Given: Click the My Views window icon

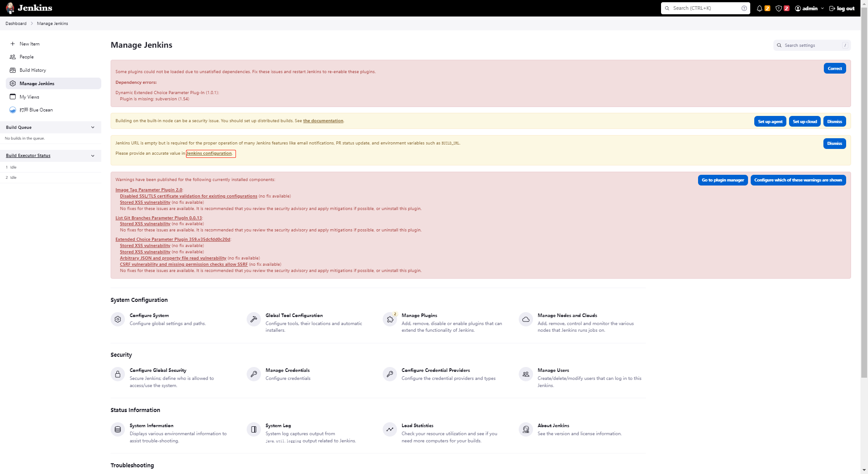Looking at the screenshot, I should 12,97.
